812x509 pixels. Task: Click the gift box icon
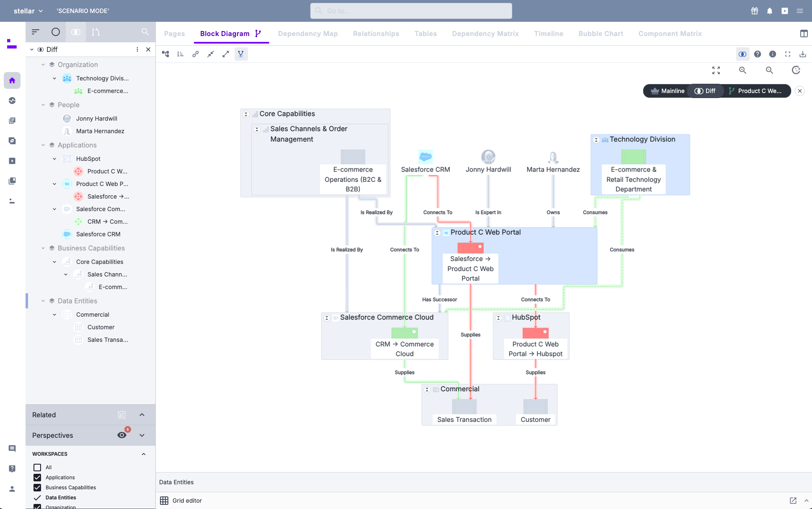[755, 11]
